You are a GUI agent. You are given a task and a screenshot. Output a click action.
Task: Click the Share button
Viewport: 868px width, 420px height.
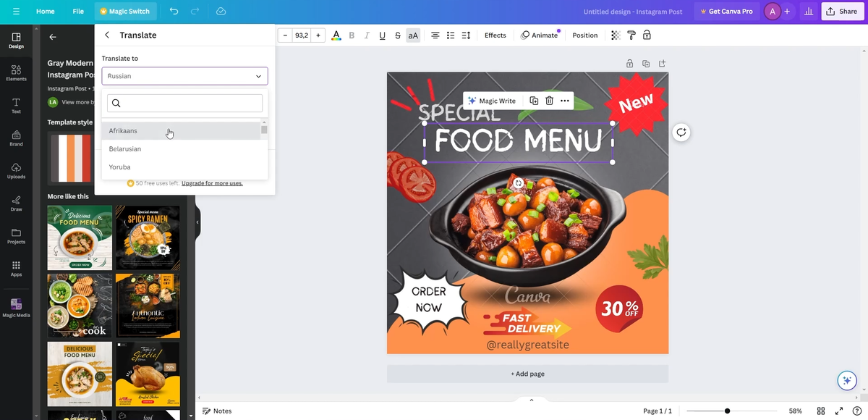click(841, 12)
